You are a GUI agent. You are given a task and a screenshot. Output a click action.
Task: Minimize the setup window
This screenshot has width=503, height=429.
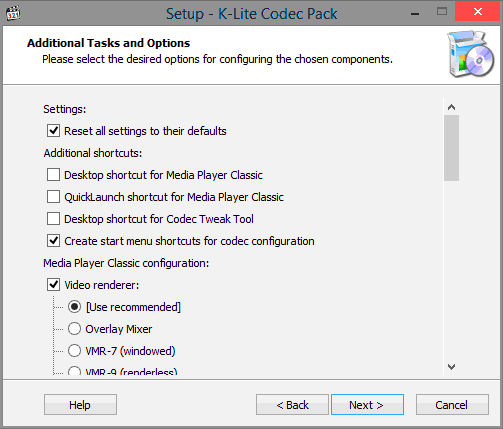[415, 13]
